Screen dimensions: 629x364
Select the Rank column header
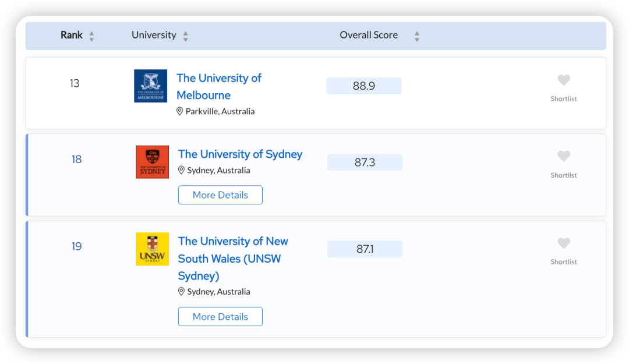(x=72, y=35)
